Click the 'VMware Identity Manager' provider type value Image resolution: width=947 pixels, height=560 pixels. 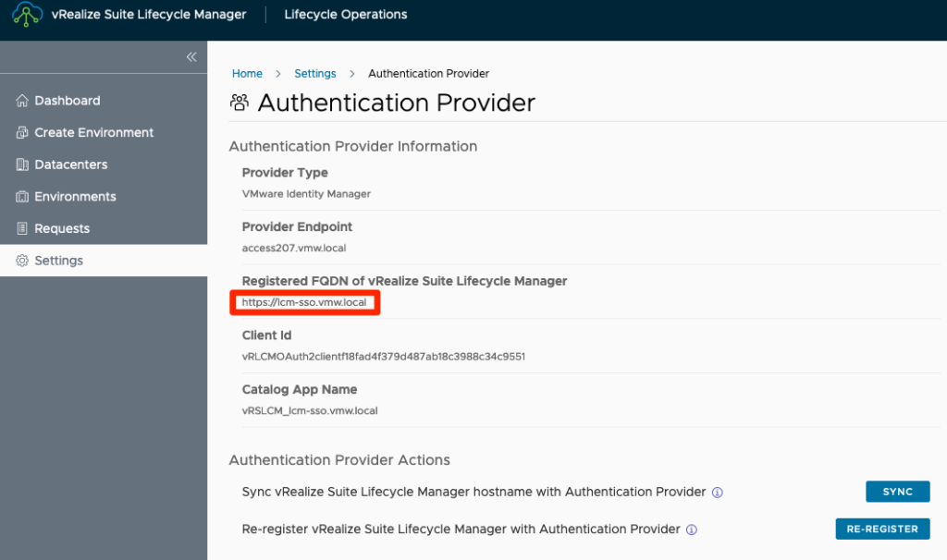tap(306, 194)
